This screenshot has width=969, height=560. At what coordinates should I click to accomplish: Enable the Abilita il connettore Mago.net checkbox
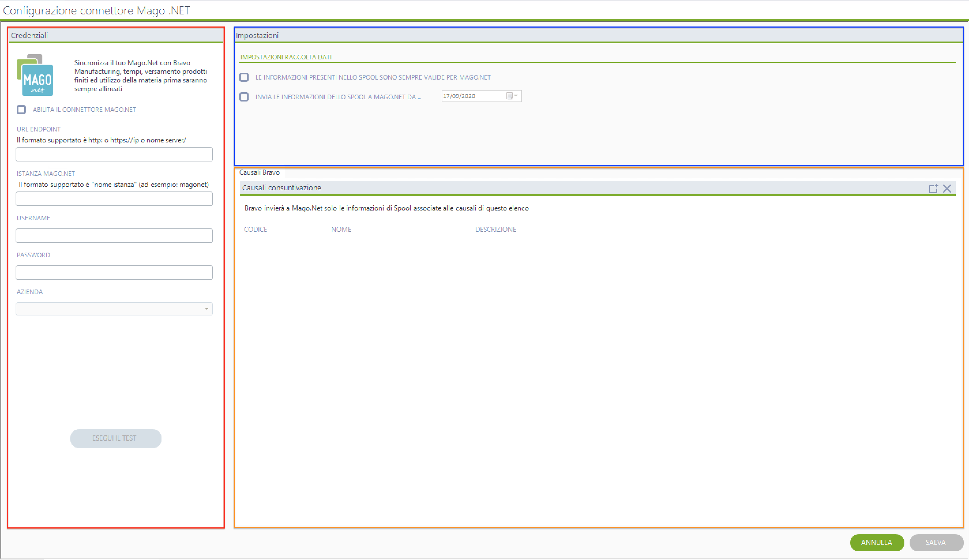pyautogui.click(x=22, y=110)
